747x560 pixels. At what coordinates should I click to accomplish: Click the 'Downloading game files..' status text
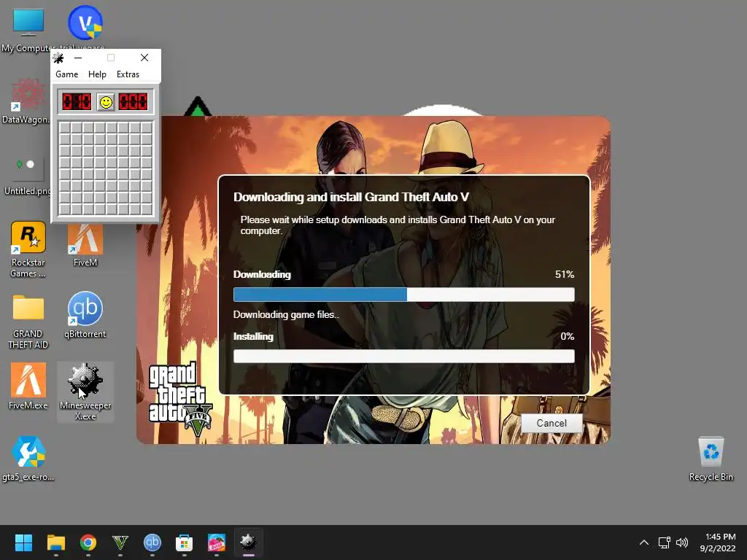[286, 315]
